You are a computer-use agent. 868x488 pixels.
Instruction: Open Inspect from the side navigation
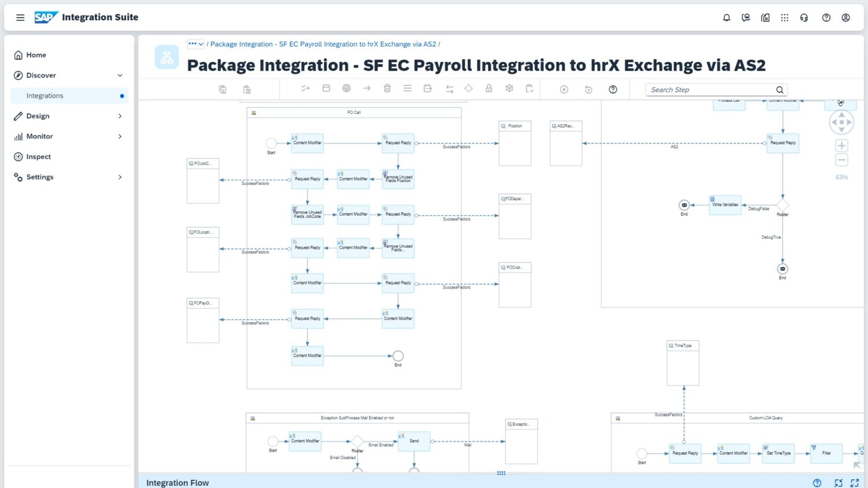[x=38, y=157]
